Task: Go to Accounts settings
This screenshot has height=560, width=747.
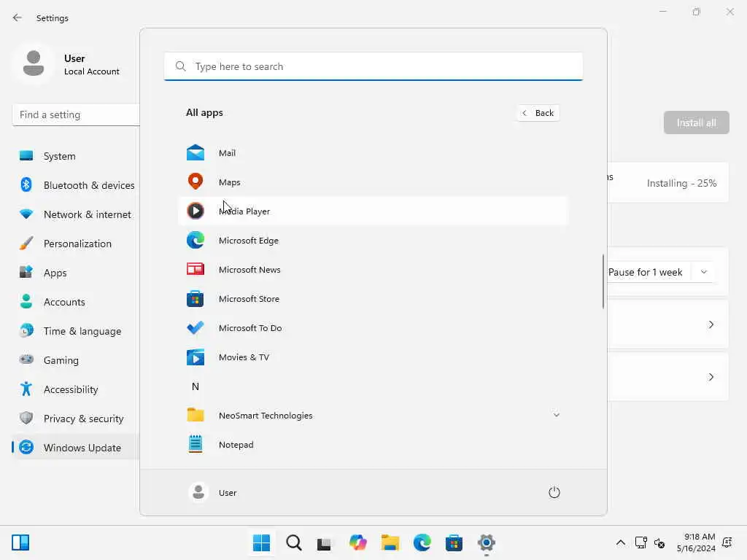Action: (76, 302)
